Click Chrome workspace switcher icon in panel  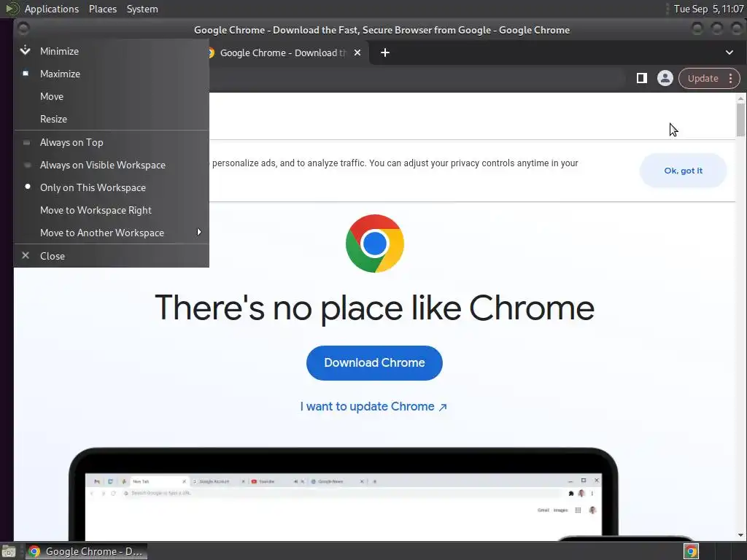(692, 551)
